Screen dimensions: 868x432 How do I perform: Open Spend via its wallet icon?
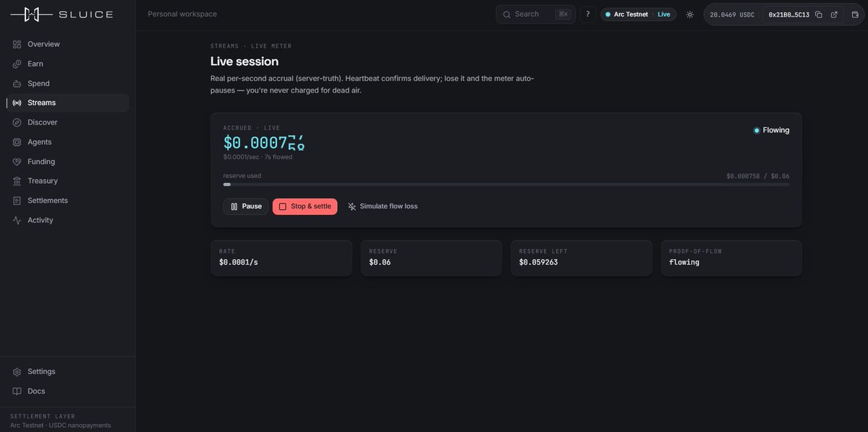pyautogui.click(x=17, y=83)
